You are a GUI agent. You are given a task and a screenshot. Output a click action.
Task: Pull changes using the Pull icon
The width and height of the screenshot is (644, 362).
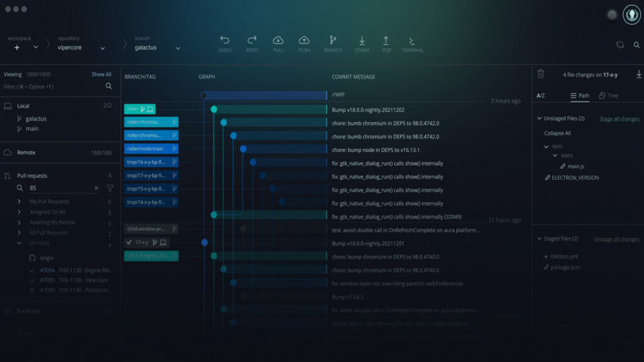(x=278, y=41)
